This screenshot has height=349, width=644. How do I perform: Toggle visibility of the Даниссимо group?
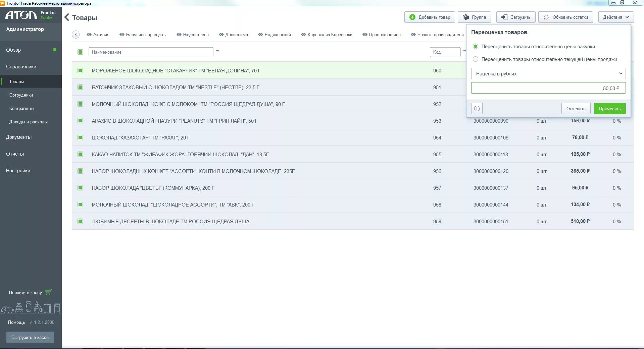(221, 35)
